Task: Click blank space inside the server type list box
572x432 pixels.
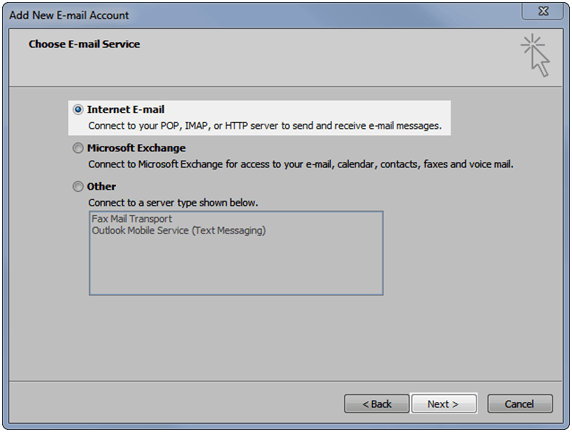Action: pyautogui.click(x=236, y=266)
